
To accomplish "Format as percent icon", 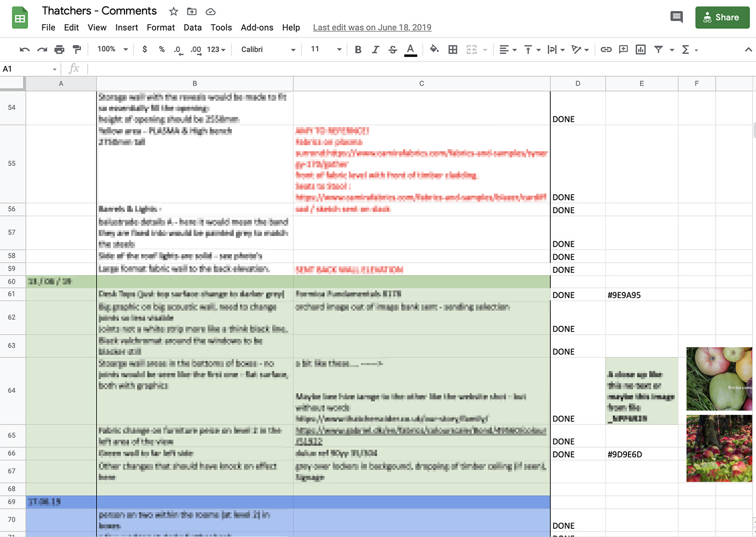I will tap(162, 49).
